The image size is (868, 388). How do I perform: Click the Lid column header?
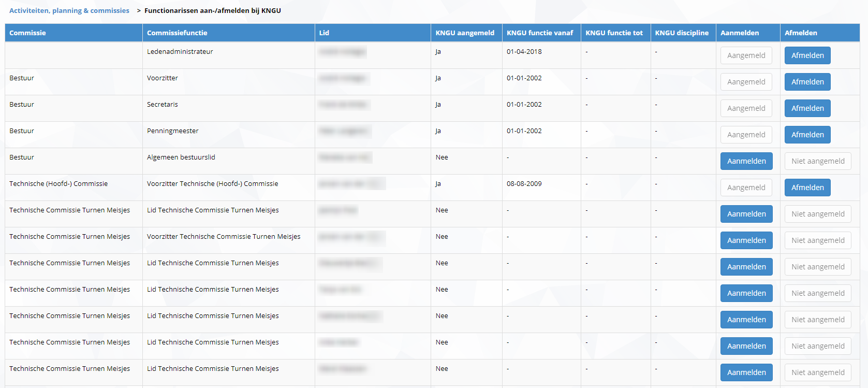pyautogui.click(x=324, y=33)
